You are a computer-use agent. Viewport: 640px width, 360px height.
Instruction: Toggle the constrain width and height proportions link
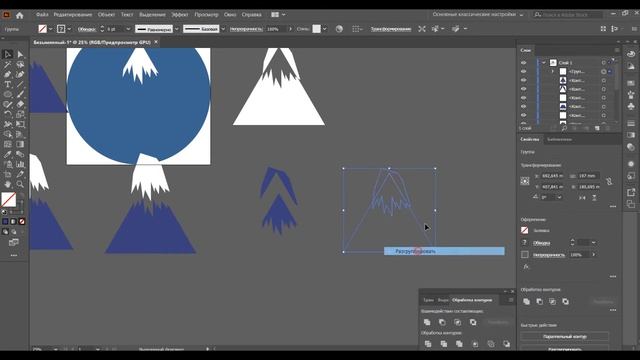[x=609, y=181]
